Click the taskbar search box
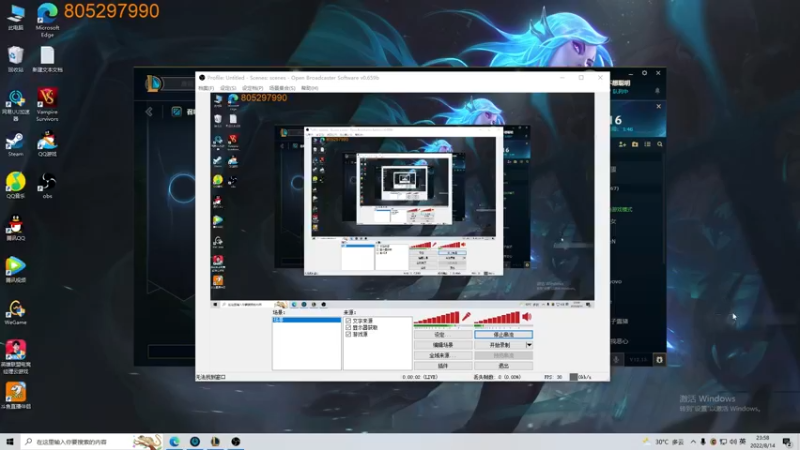The image size is (800, 450). [91, 441]
